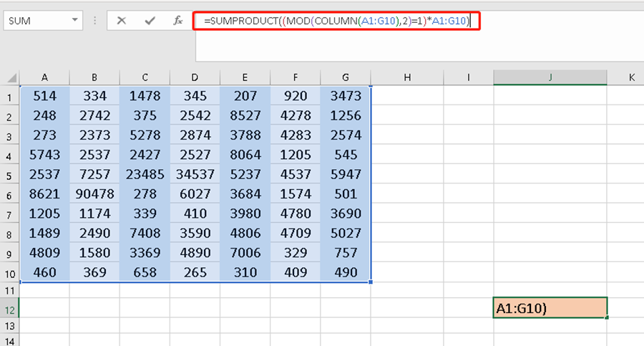Select row 7 header
This screenshot has height=346, width=644.
pyautogui.click(x=9, y=213)
